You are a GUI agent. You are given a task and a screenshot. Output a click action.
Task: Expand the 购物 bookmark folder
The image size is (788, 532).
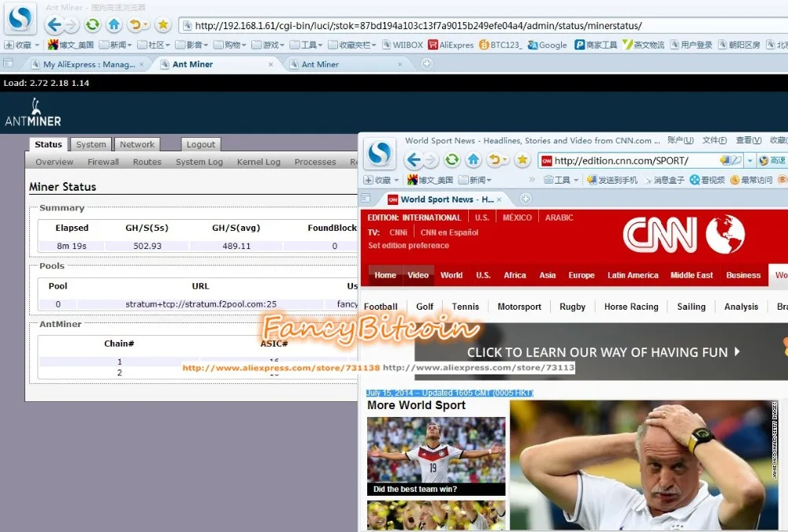[x=229, y=45]
